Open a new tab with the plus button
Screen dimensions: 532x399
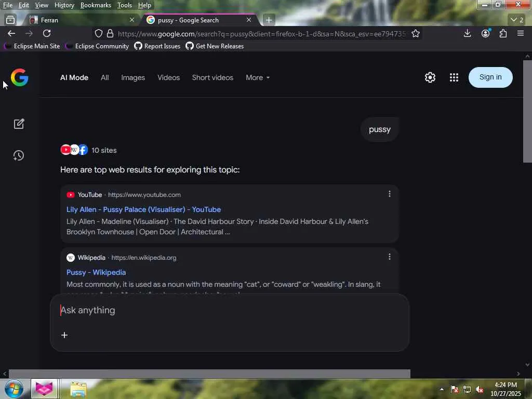(x=269, y=20)
